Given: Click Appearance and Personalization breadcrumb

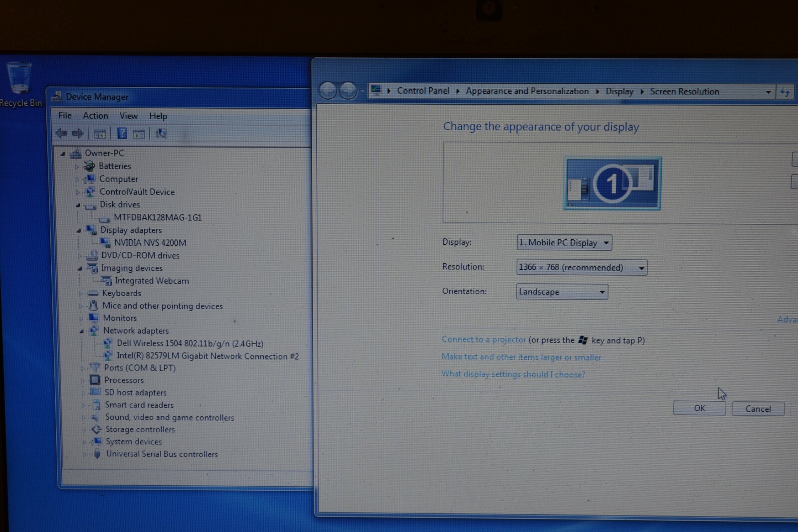Looking at the screenshot, I should tap(527, 91).
